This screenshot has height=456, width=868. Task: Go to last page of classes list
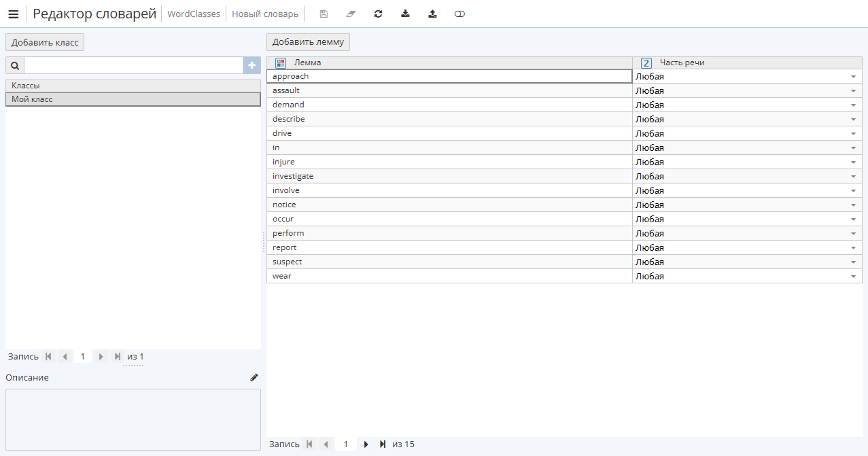click(x=117, y=356)
